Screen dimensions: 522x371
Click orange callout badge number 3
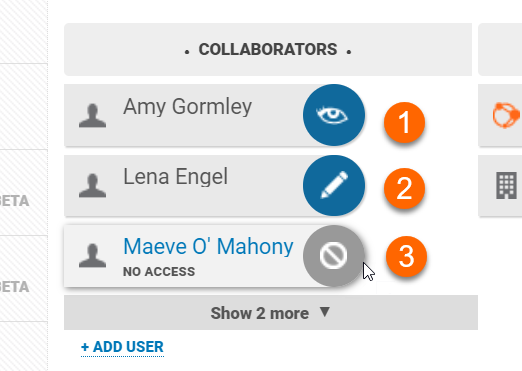point(406,256)
